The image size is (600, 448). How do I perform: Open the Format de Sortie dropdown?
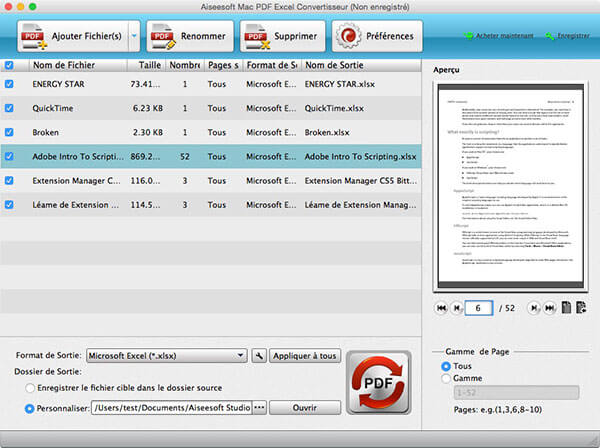pyautogui.click(x=167, y=356)
